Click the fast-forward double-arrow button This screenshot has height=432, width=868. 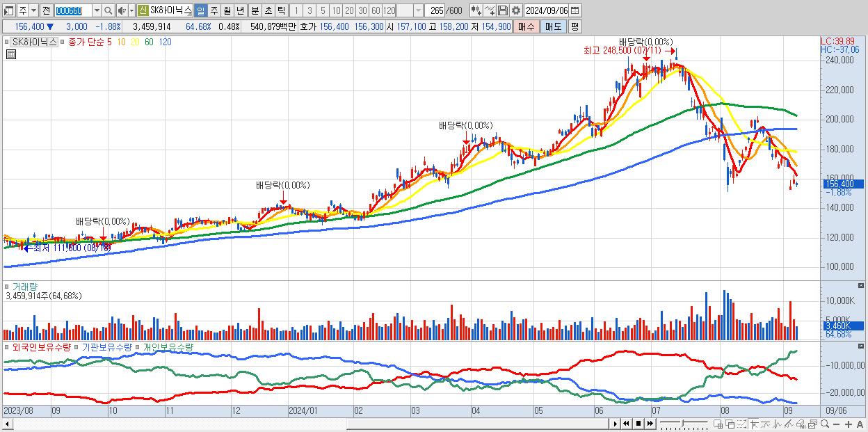point(650,424)
